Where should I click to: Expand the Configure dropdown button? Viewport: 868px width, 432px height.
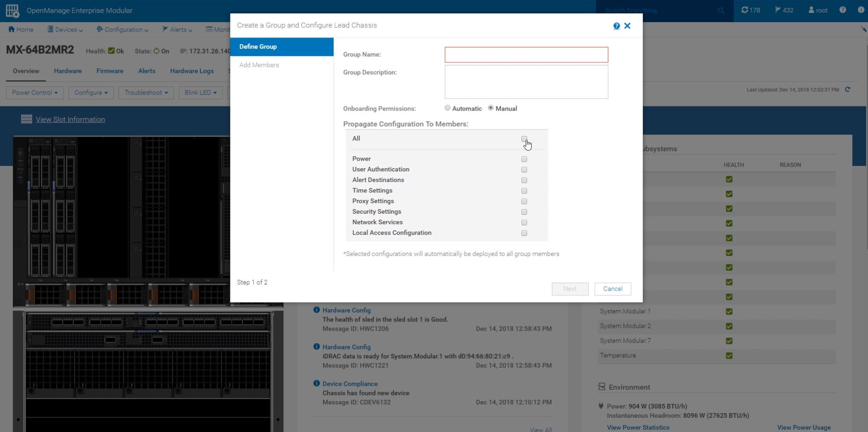(x=91, y=93)
